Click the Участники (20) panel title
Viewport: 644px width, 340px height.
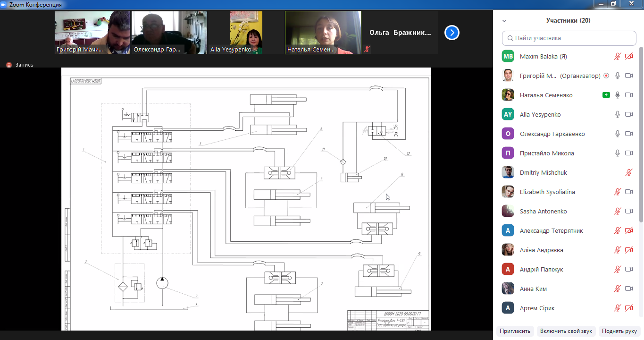(x=568, y=21)
